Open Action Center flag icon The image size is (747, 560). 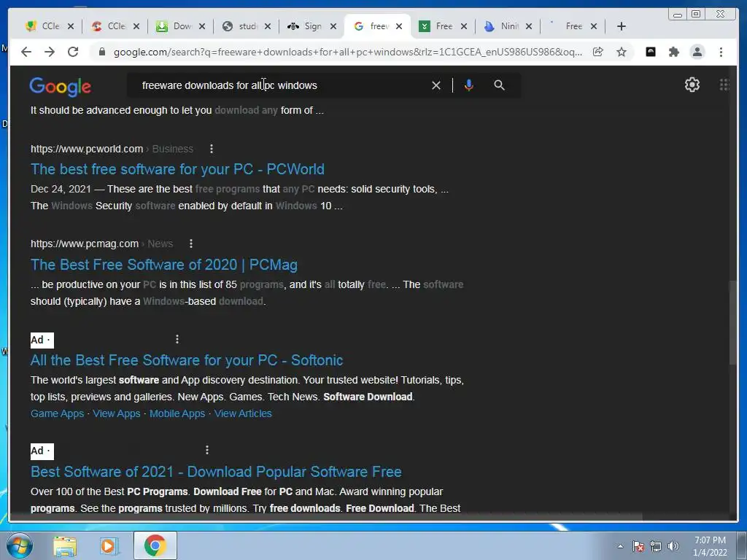point(638,547)
